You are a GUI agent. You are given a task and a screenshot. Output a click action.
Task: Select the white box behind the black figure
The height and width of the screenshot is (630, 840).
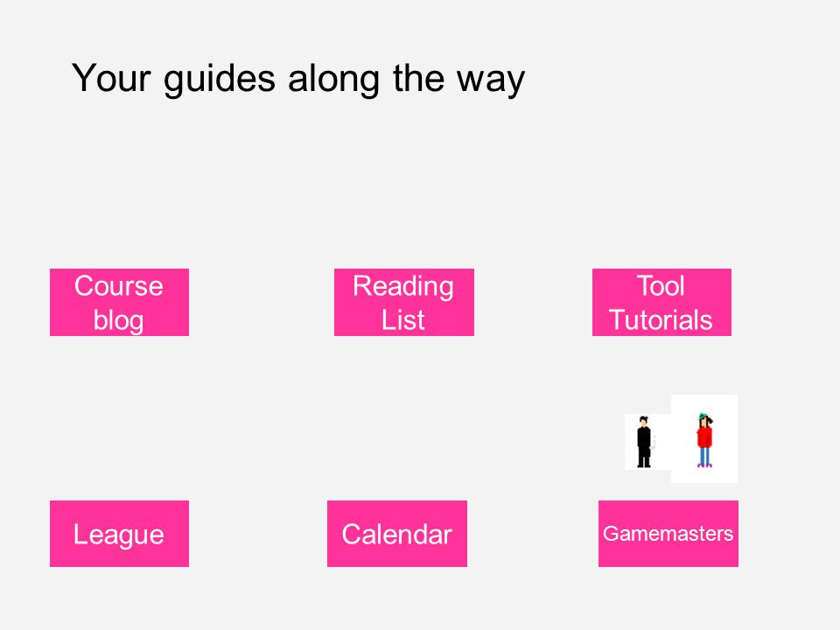tap(647, 442)
